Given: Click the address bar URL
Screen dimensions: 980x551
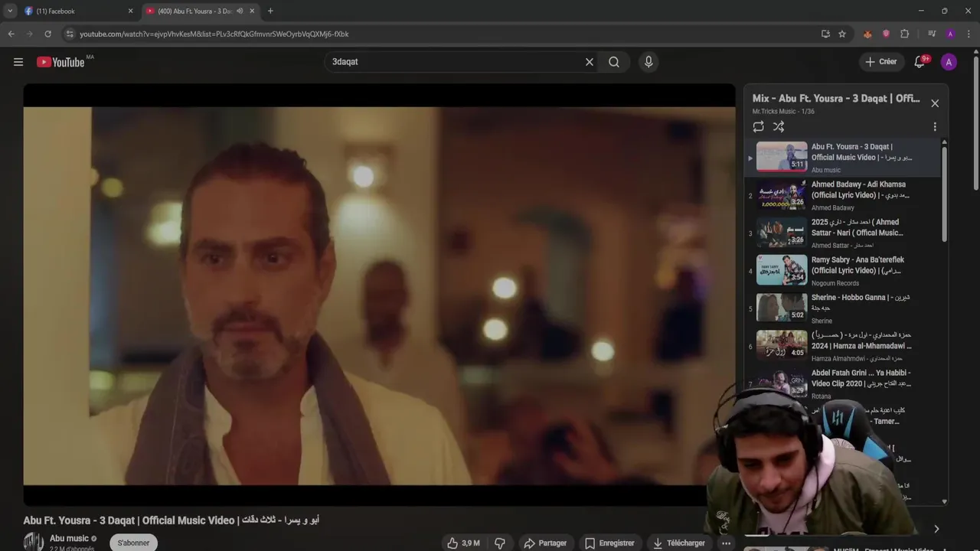Looking at the screenshot, I should (214, 34).
